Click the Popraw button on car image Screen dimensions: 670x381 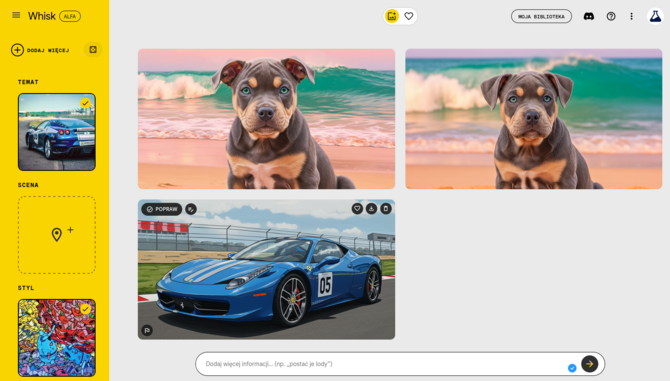point(162,209)
